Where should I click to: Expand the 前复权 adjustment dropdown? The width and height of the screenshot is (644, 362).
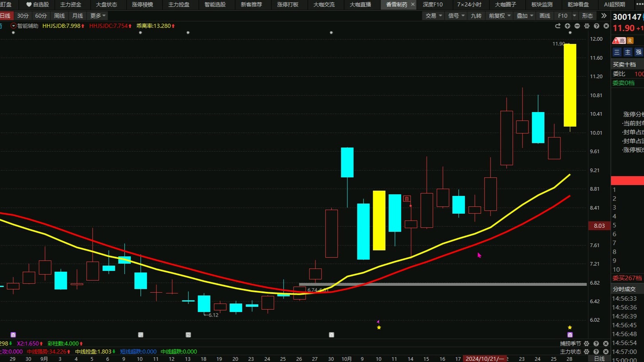point(500,16)
